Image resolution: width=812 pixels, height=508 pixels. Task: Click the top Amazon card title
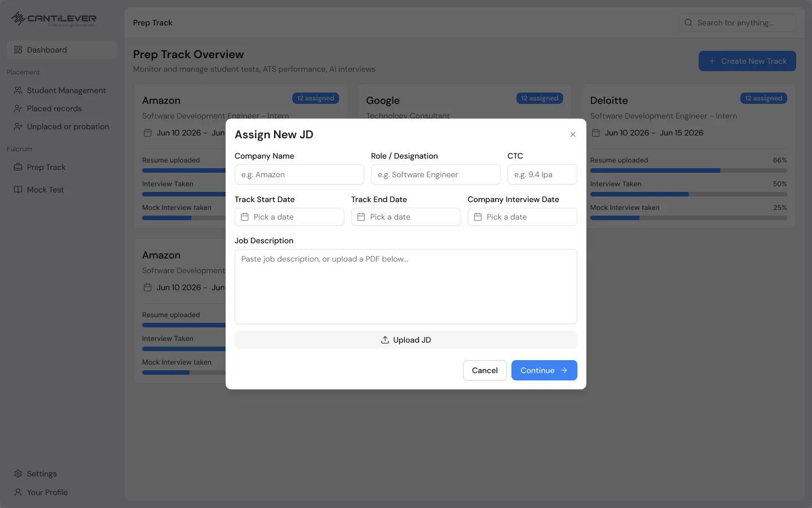161,100
